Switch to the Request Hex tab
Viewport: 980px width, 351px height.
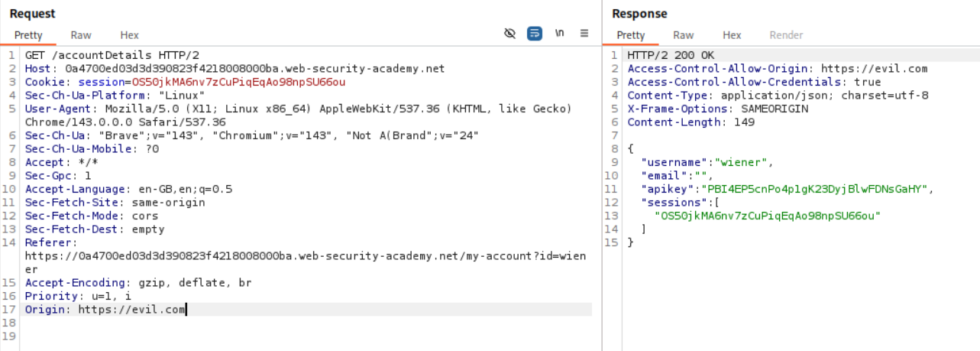pos(129,35)
